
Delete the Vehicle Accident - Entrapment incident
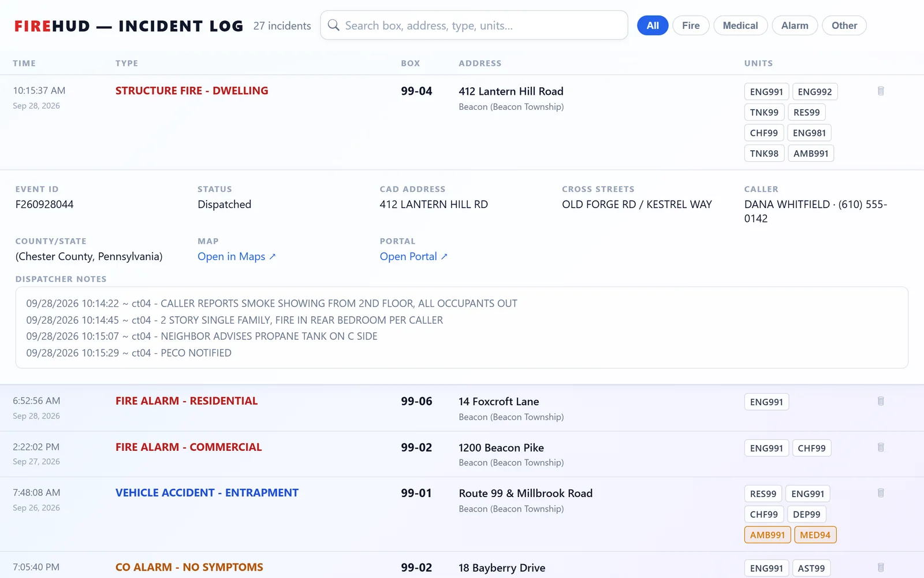(881, 493)
